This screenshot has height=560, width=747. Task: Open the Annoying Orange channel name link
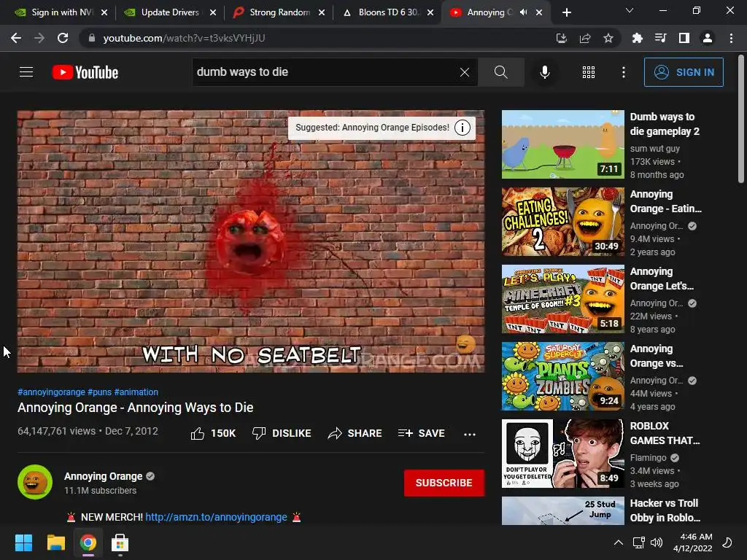[x=104, y=476]
